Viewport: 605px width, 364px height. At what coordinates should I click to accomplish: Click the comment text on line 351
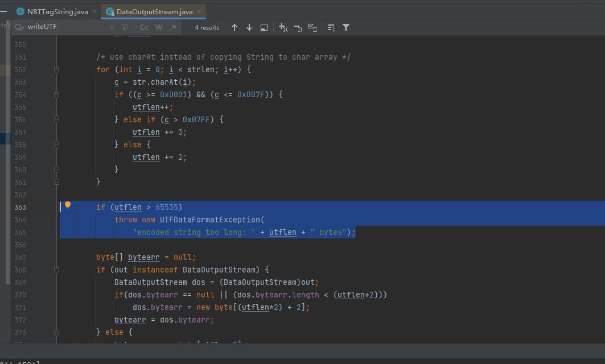pos(224,57)
